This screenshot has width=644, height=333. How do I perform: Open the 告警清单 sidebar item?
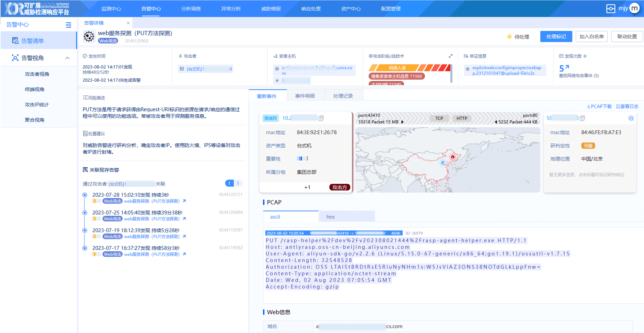[x=39, y=40]
